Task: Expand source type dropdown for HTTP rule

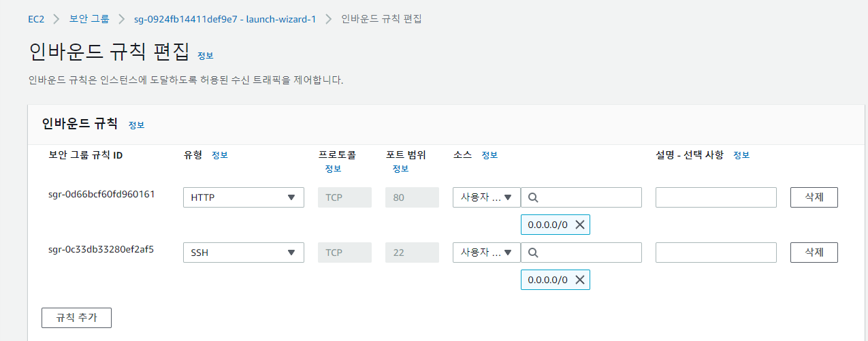Action: click(487, 197)
